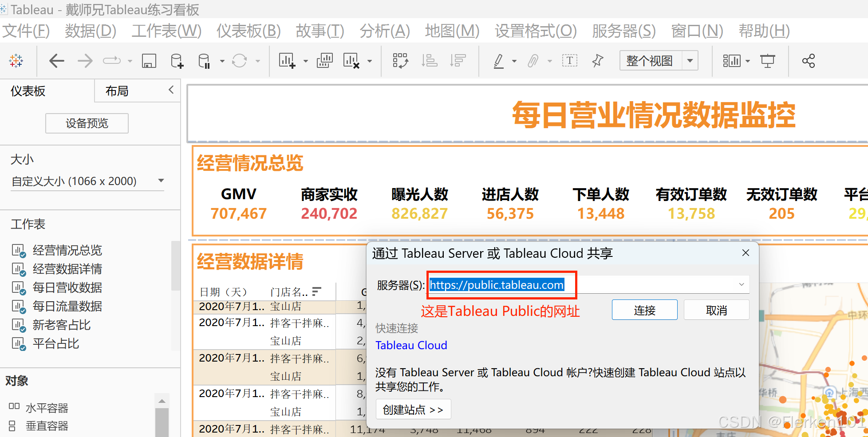This screenshot has height=437, width=868.
Task: Switch to the 布局 tab
Action: point(117,91)
